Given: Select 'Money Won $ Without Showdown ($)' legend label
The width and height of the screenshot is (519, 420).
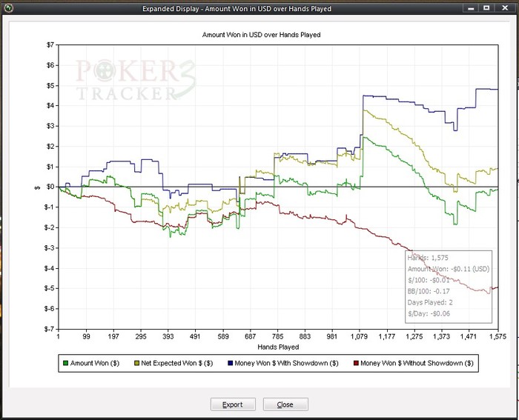Looking at the screenshot, I should click(417, 363).
